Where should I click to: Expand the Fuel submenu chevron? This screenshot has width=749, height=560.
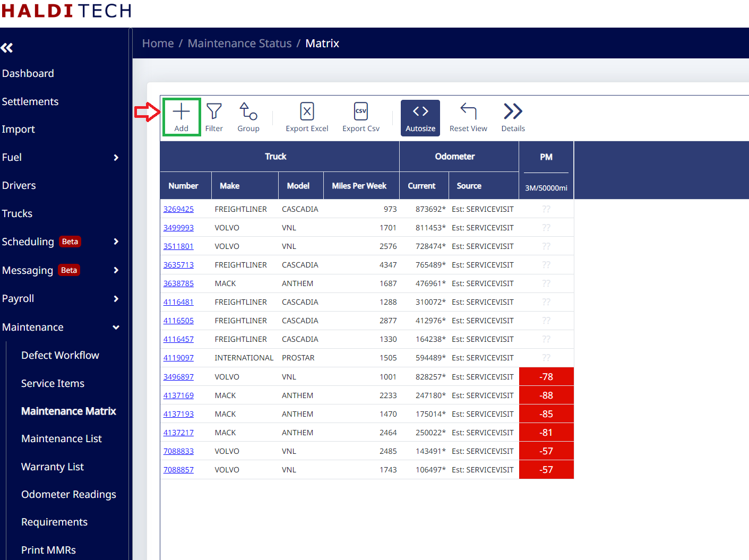coord(116,158)
